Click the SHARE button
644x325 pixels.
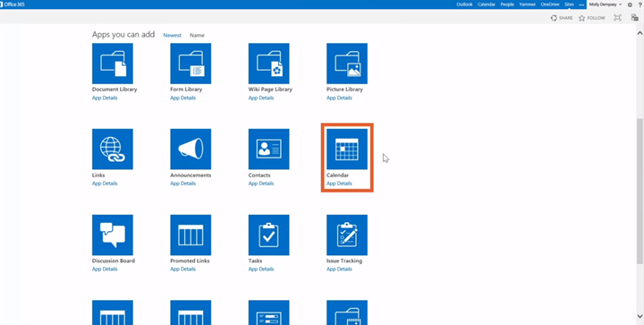(562, 18)
